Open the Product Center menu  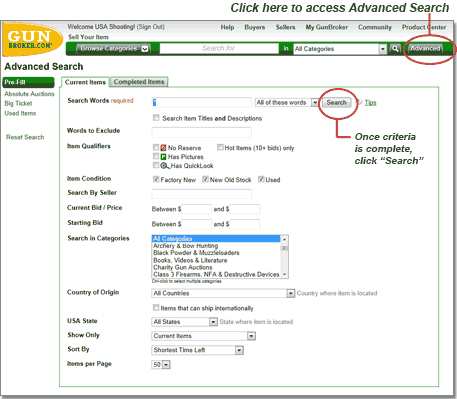424,27
